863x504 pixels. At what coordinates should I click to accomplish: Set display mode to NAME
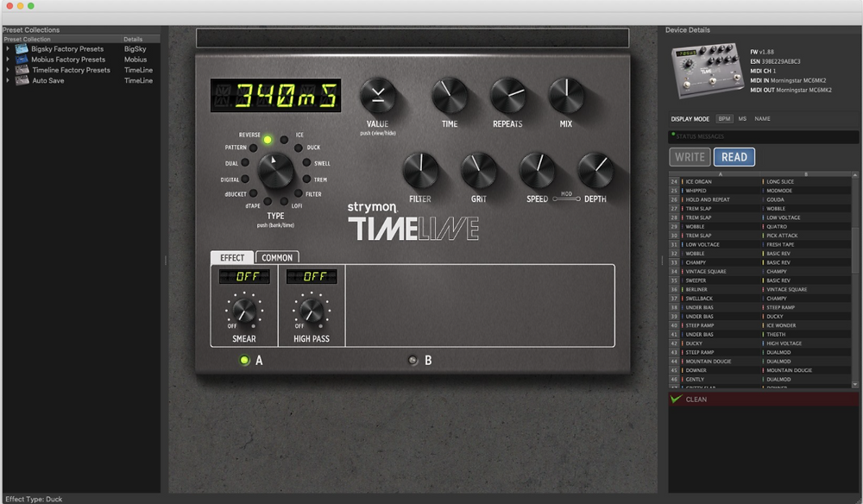(x=762, y=119)
